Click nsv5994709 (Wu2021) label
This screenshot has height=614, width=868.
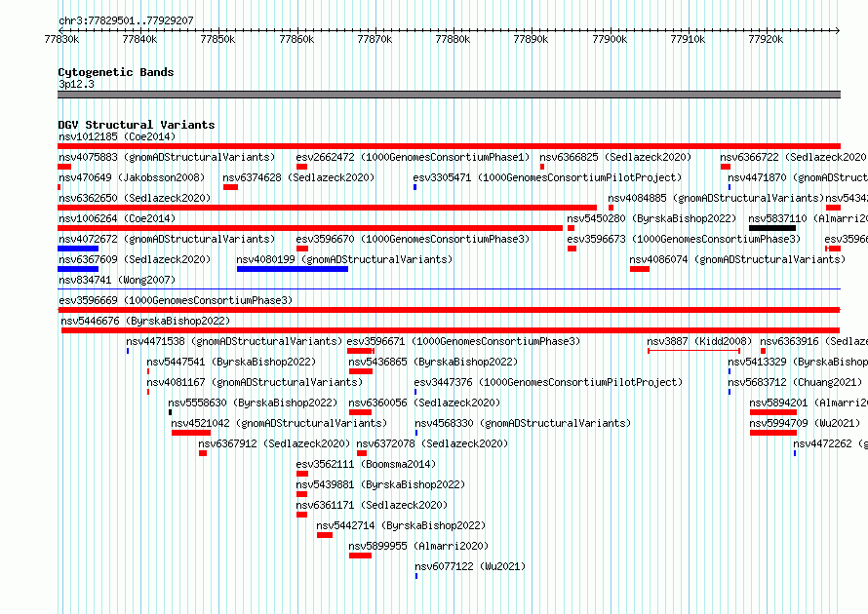[x=805, y=423]
